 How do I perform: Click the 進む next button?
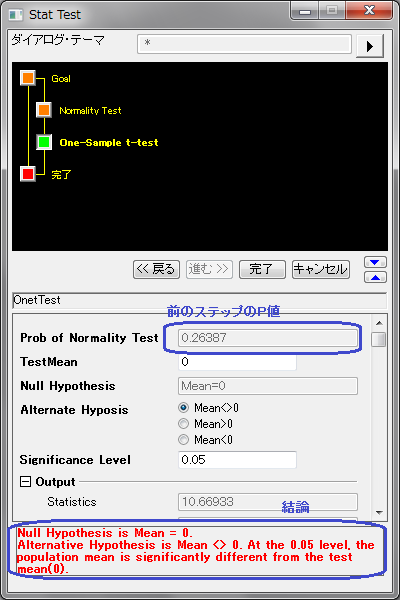[x=209, y=269]
